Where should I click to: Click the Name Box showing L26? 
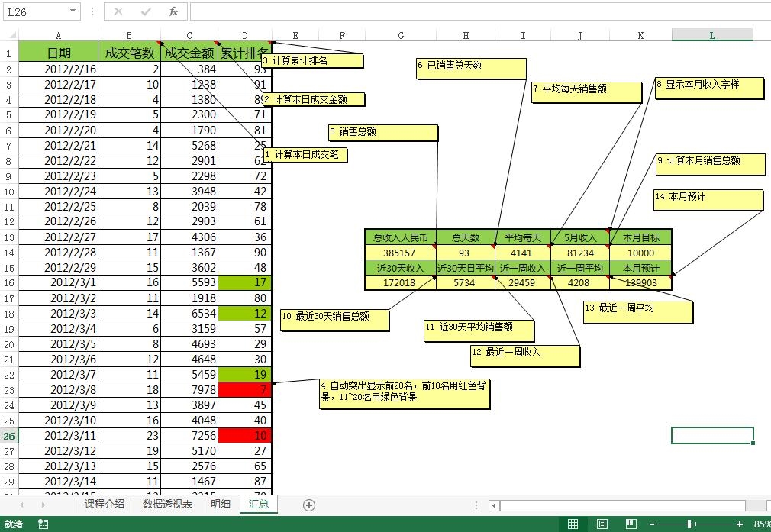(35, 11)
